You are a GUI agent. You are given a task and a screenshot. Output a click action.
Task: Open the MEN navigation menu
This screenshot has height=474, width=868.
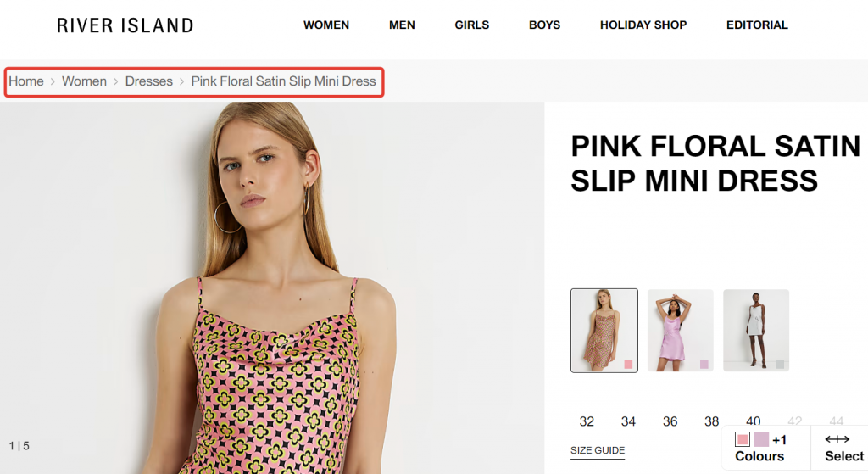pos(402,25)
